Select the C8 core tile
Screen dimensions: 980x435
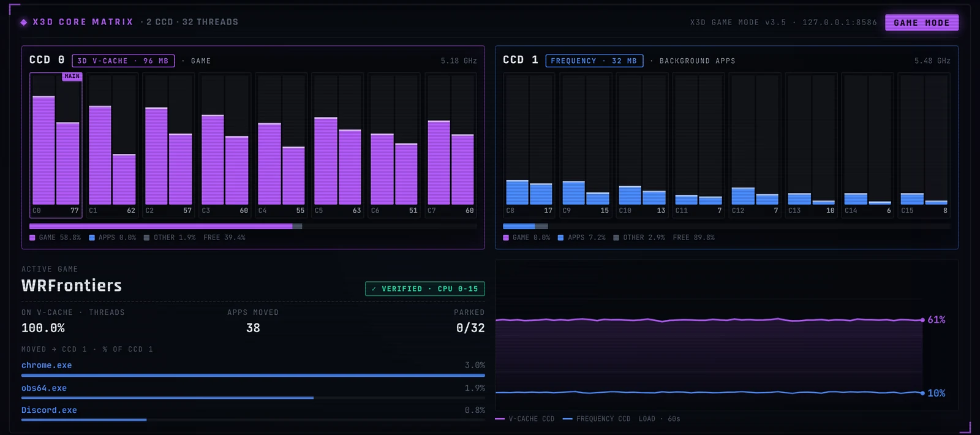[529, 145]
